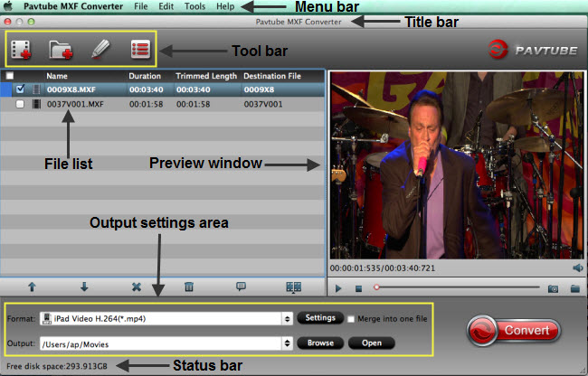The width and height of the screenshot is (588, 376).
Task: Enable Merge into one file
Action: [x=351, y=319]
